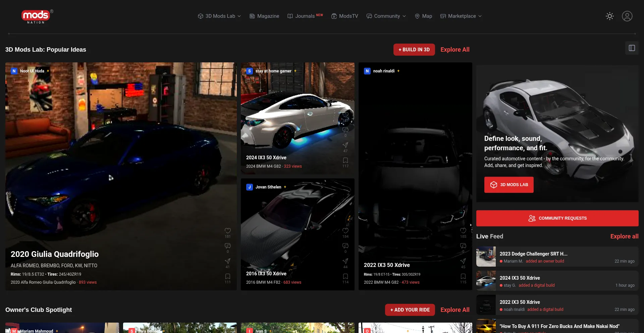
Task: Share the 2022 IX3 50 Xdrive build
Action: coord(463,261)
